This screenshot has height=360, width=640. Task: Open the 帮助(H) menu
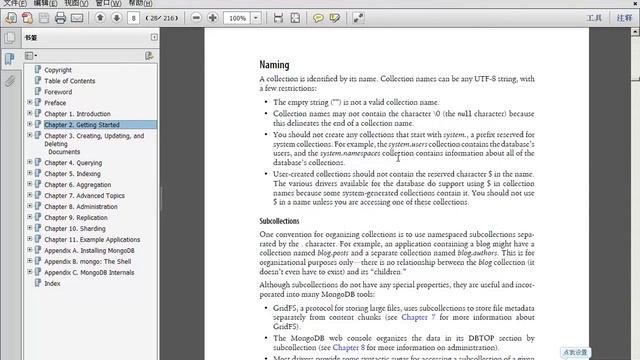(x=140, y=3)
